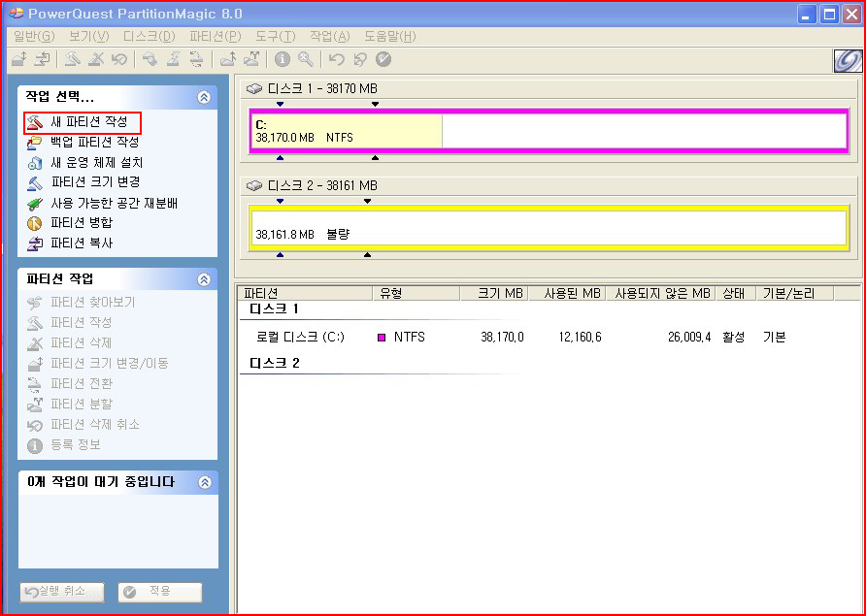This screenshot has width=866, height=616.
Task: Click the 파티션 column header
Action: click(x=307, y=293)
